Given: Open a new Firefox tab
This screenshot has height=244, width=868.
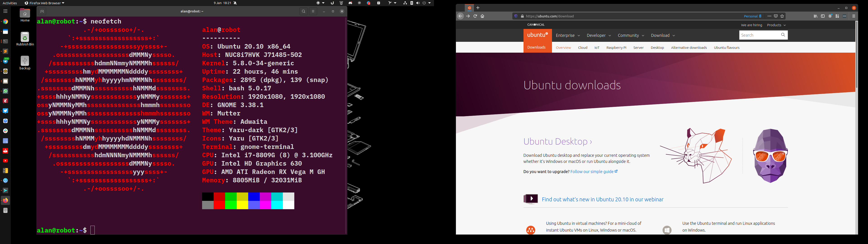Looking at the screenshot, I should pyautogui.click(x=478, y=8).
